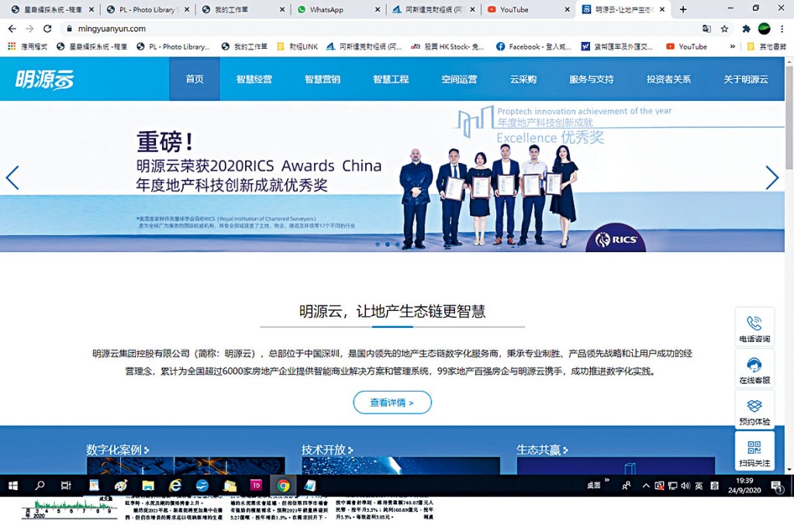The width and height of the screenshot is (794, 532).
Task: Reload the page with the refresh icon
Action: tap(47, 29)
